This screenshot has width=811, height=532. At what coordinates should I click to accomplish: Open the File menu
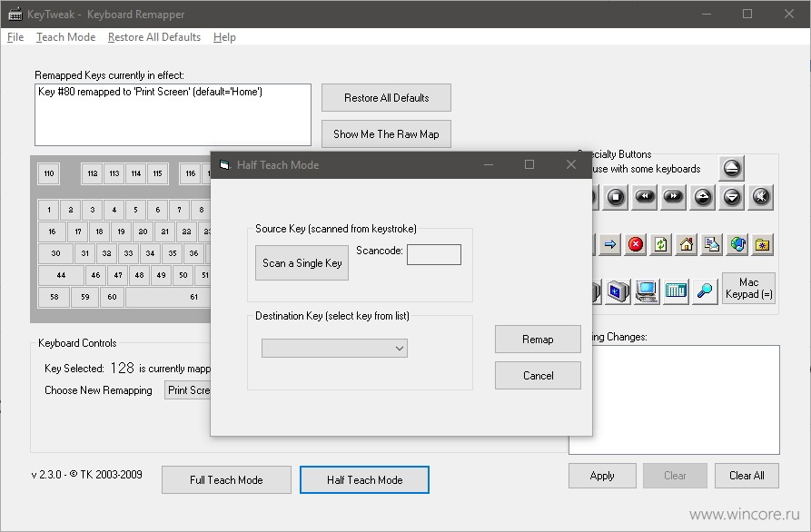15,37
